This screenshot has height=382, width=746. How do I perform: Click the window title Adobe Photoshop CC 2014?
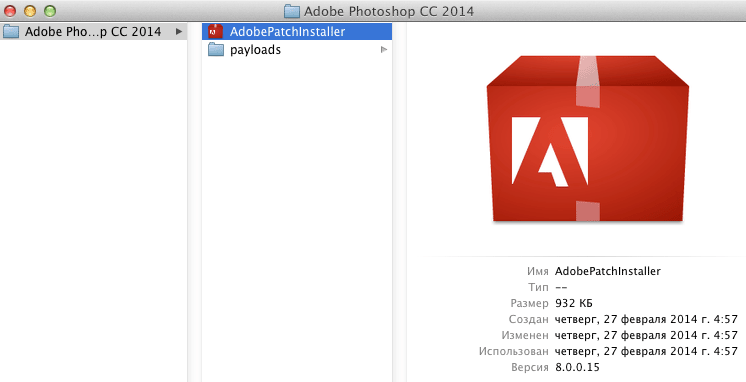point(389,11)
